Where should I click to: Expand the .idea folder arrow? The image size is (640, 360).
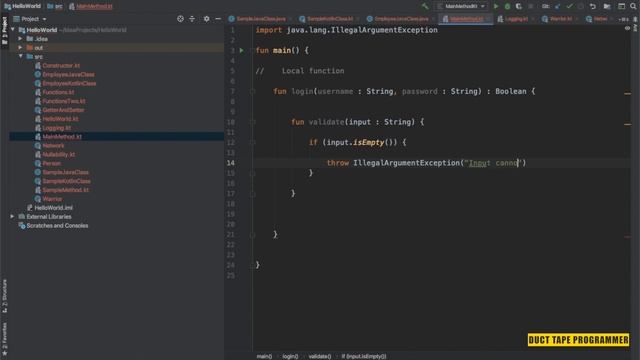(20, 39)
